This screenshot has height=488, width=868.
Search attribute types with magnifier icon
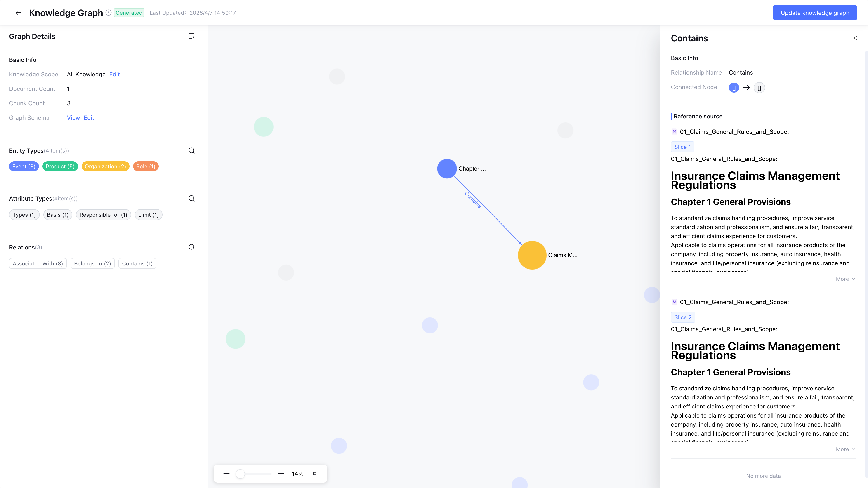click(x=191, y=198)
